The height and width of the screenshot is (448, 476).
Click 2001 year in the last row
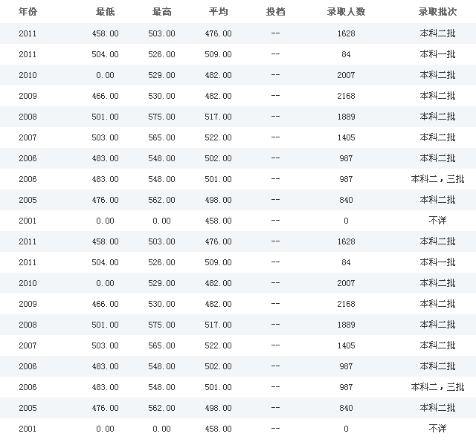tap(27, 429)
